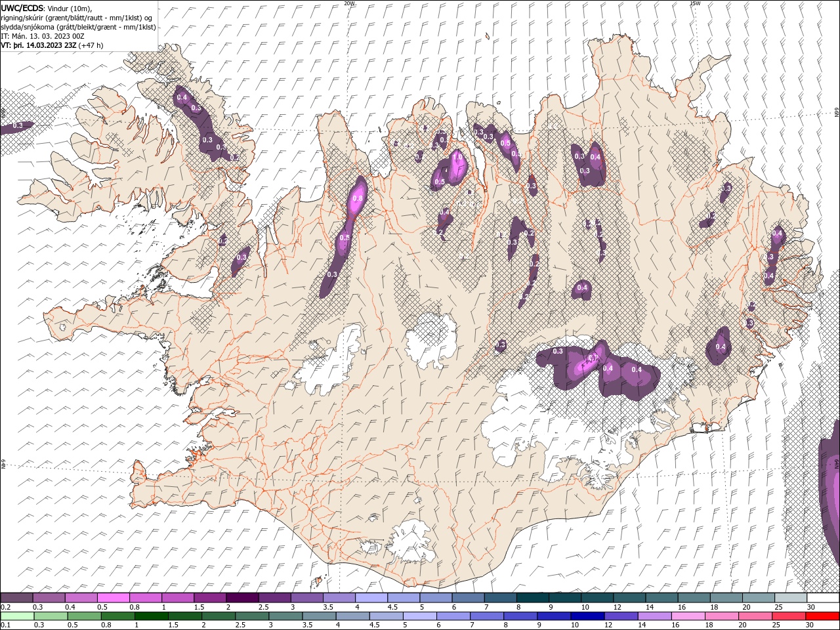Click the white upper swatch starting at 30

[x=823, y=598]
